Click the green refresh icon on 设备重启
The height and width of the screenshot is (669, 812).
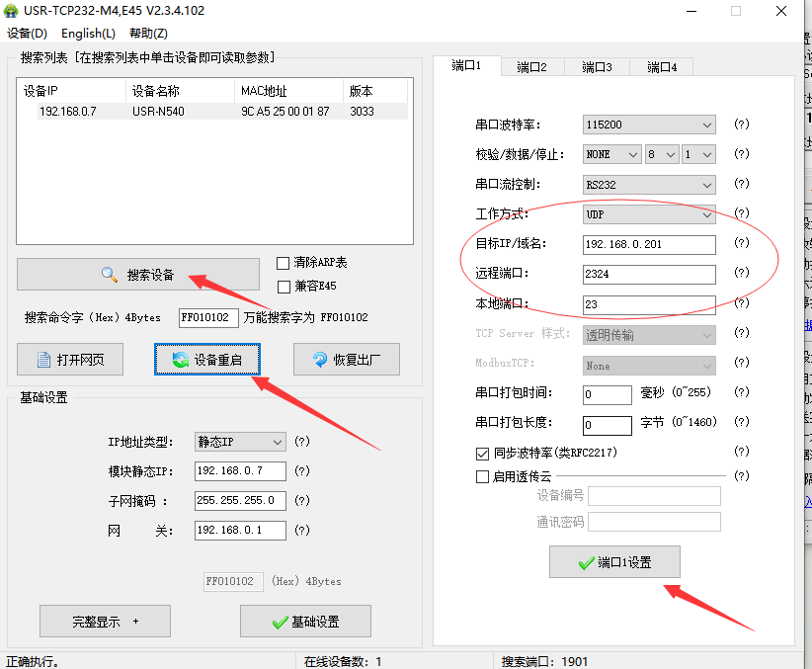(x=181, y=360)
